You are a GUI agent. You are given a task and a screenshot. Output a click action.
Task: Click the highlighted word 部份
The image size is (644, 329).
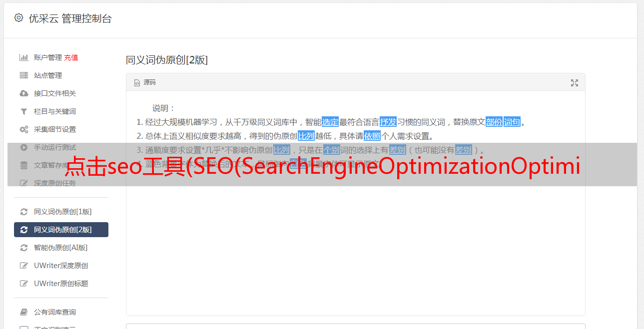click(x=494, y=122)
